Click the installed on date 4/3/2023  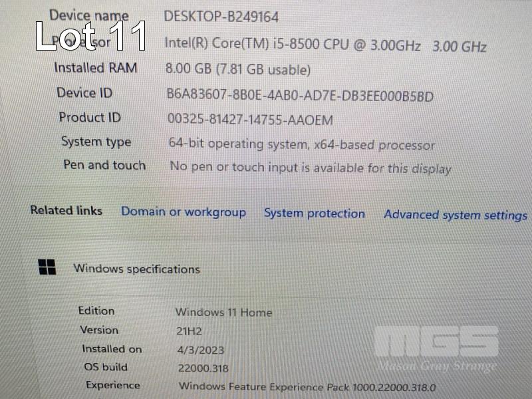pyautogui.click(x=201, y=350)
